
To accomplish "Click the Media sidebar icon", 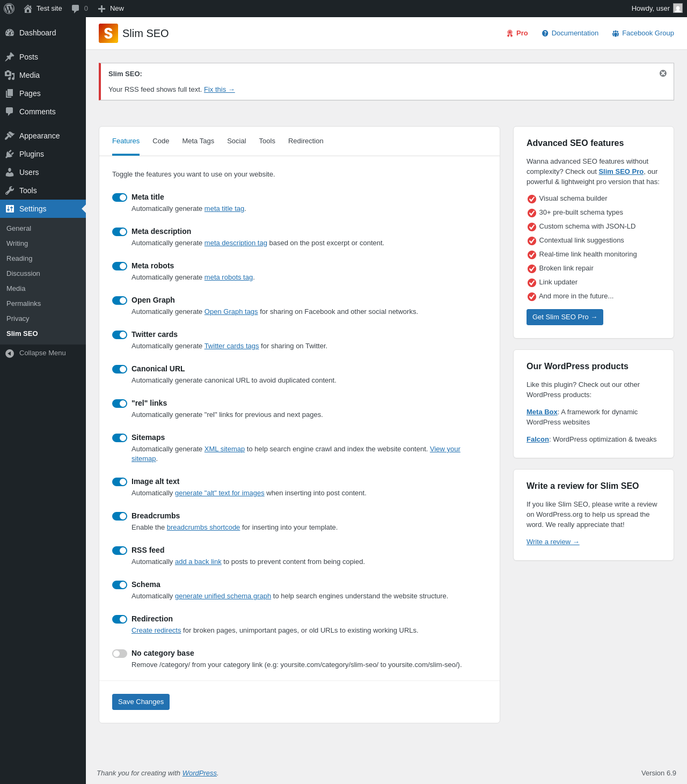I will click(10, 75).
